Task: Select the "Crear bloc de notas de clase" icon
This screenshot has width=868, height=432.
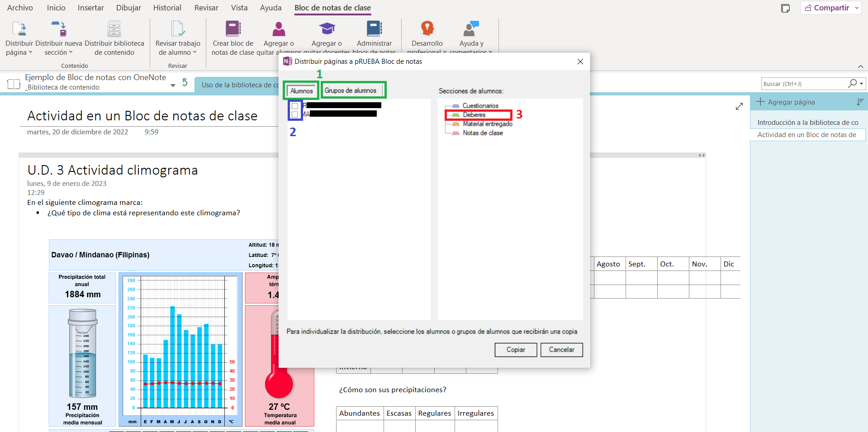Action: 232,30
